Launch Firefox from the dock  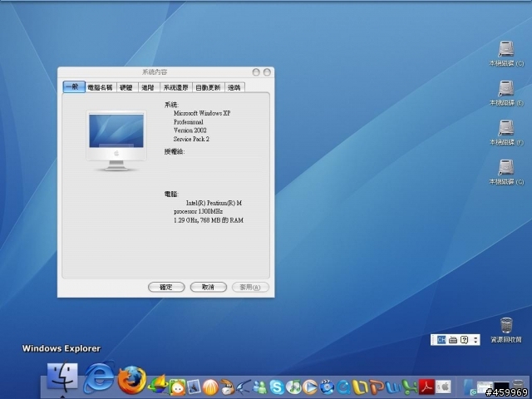click(131, 380)
